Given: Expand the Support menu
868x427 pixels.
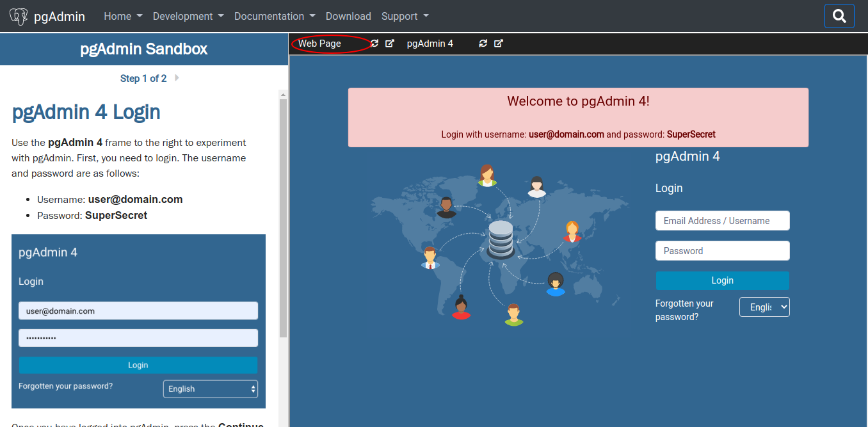Looking at the screenshot, I should [x=405, y=16].
